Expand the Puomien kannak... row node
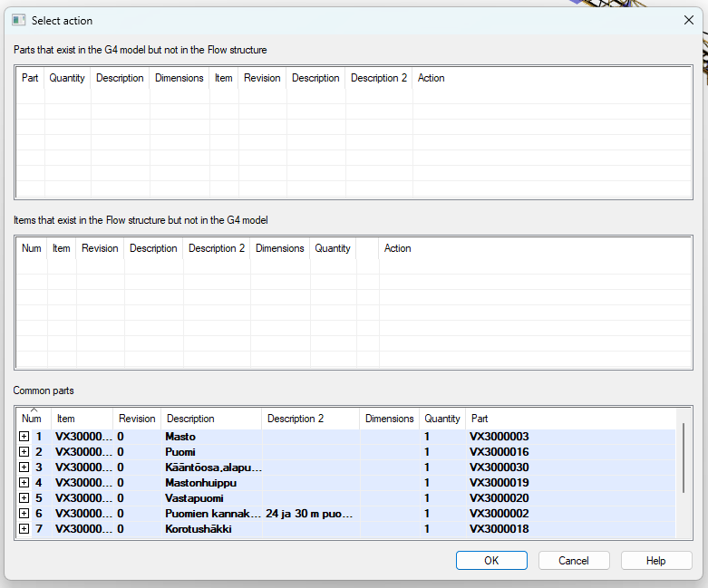This screenshot has height=588, width=708. [24, 514]
